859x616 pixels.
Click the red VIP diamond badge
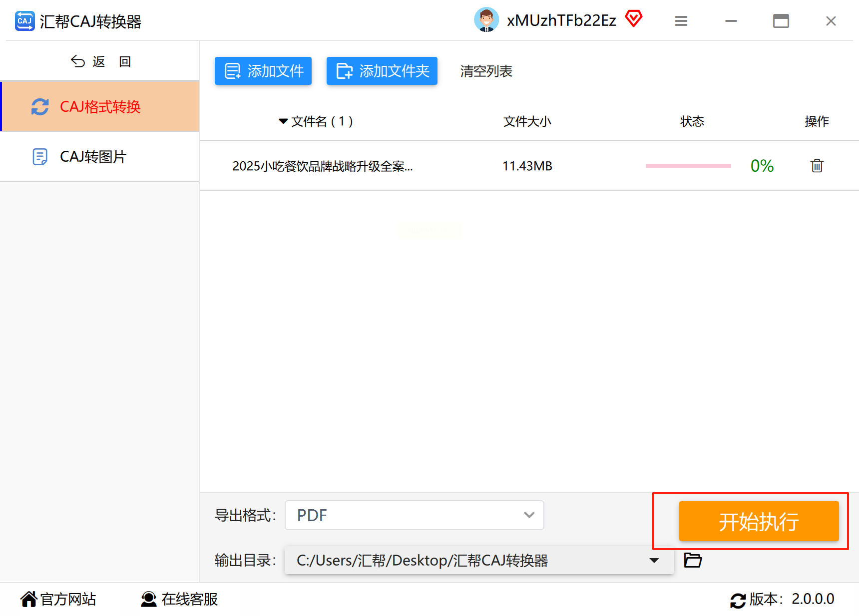(x=633, y=19)
